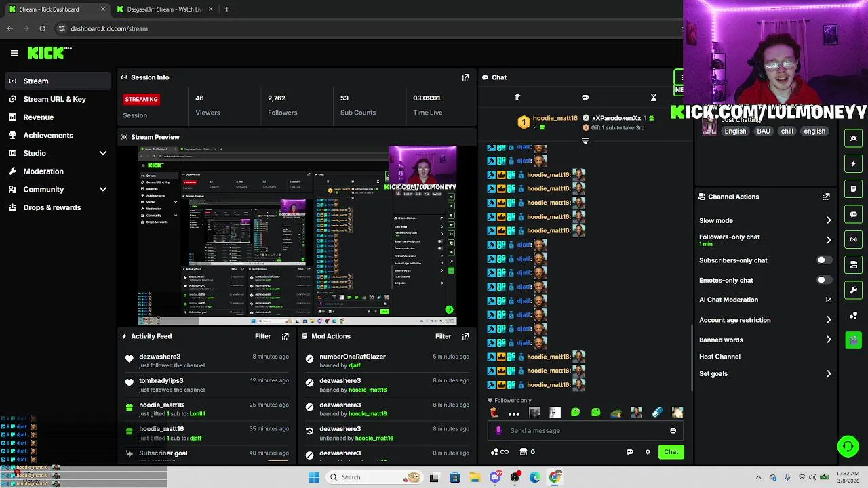The height and width of the screenshot is (488, 868).
Task: Click the Stream Preview video thumbnail
Action: click(297, 235)
